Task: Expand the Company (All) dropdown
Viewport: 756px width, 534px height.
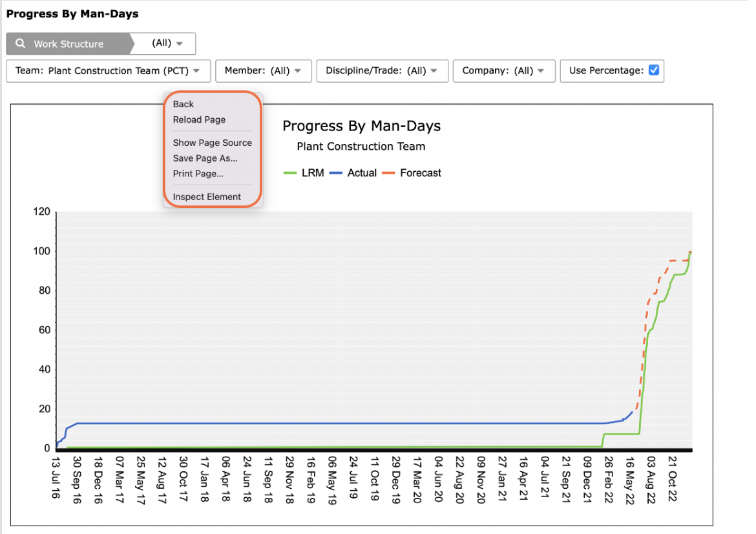Action: tap(504, 71)
